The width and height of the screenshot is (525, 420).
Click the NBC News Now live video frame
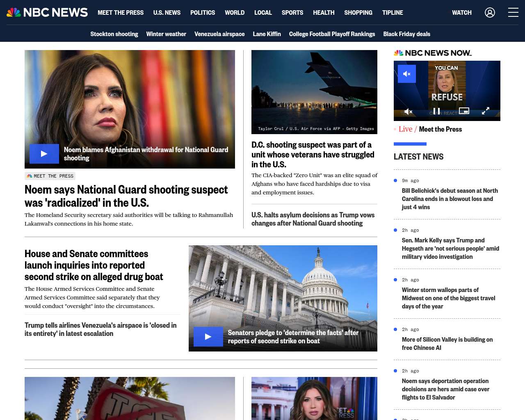[447, 91]
